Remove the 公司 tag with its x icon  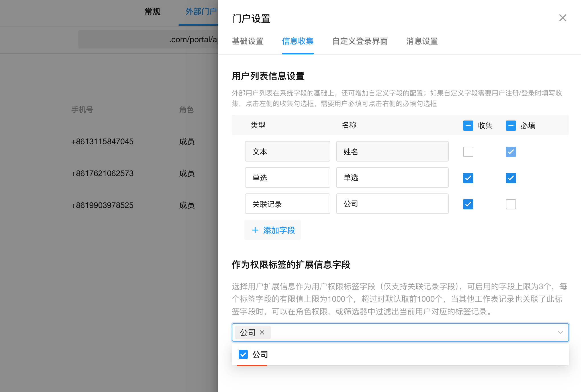(262, 332)
